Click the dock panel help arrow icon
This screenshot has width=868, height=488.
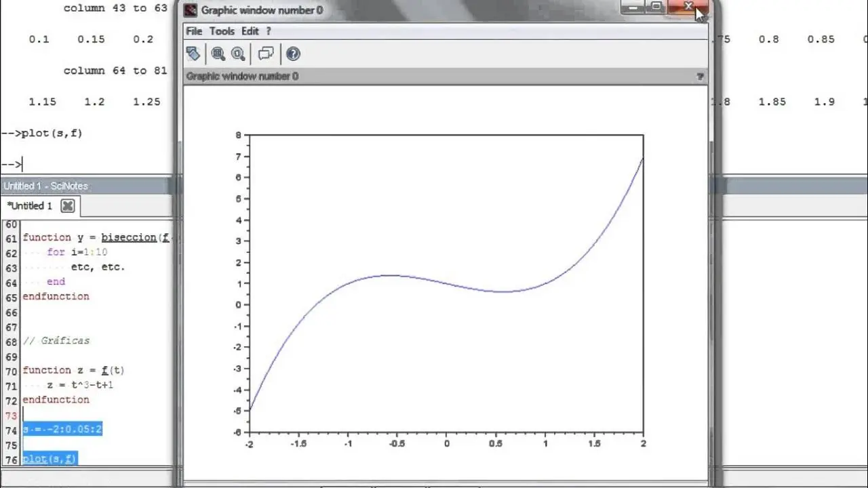click(x=700, y=77)
